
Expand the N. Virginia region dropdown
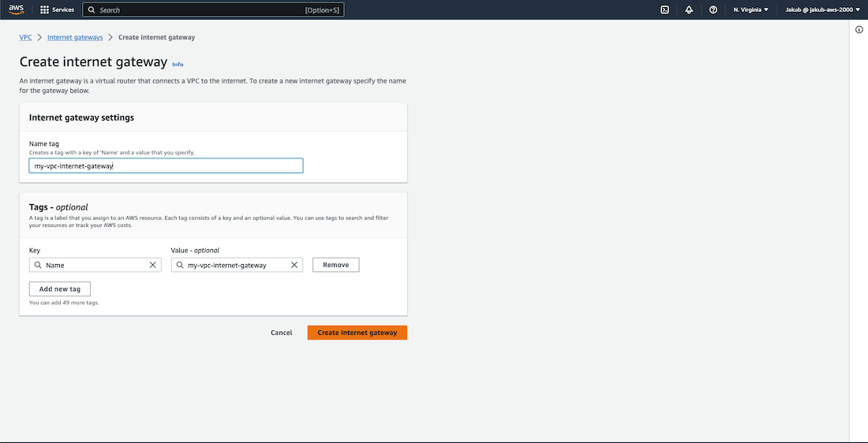[750, 9]
